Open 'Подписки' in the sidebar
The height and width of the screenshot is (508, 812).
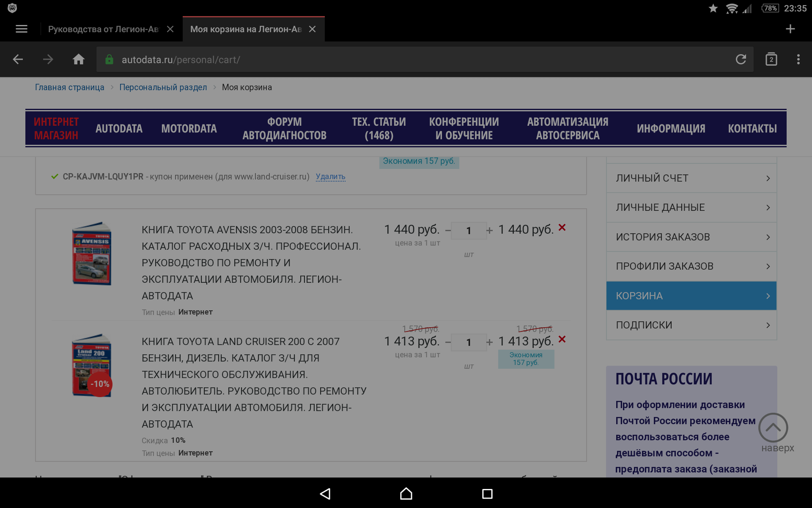[691, 325]
